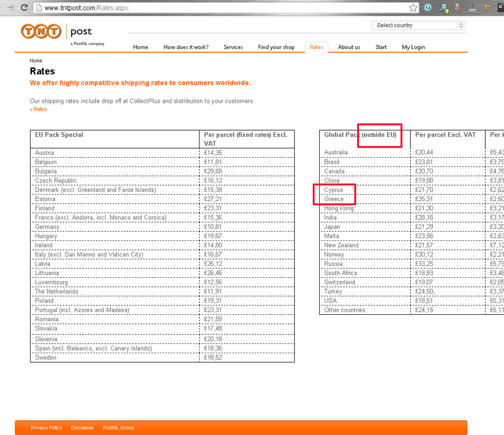The image size is (504, 435).
Task: Click the magnifier extension icon in toolbar
Action: (x=443, y=8)
